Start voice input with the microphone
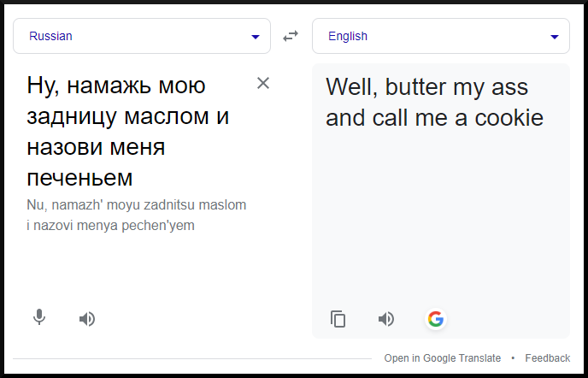This screenshot has height=378, width=588. click(x=39, y=318)
